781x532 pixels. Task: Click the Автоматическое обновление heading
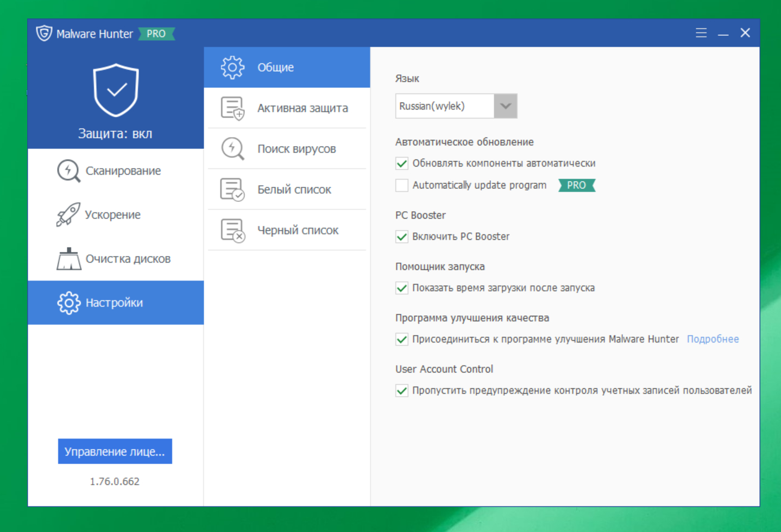[x=464, y=142]
